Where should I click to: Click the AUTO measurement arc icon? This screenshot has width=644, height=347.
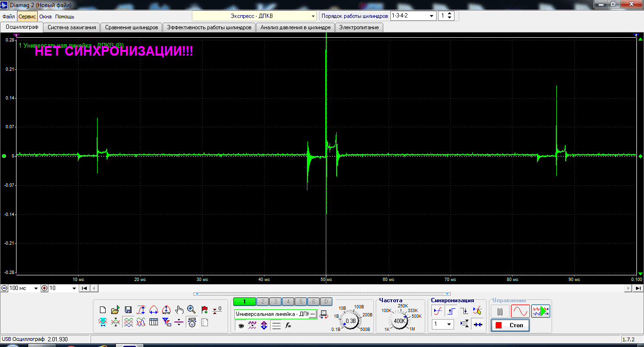point(166,310)
